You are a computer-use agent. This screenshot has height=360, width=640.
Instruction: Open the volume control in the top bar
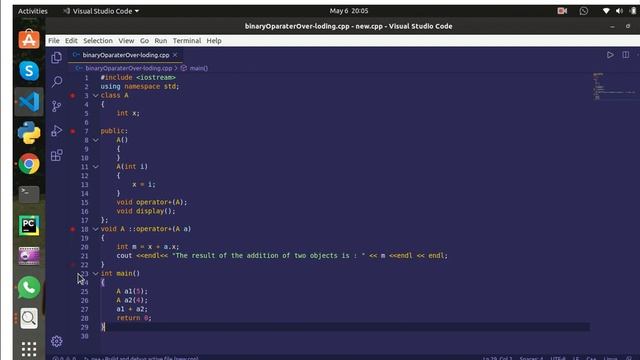(619, 11)
